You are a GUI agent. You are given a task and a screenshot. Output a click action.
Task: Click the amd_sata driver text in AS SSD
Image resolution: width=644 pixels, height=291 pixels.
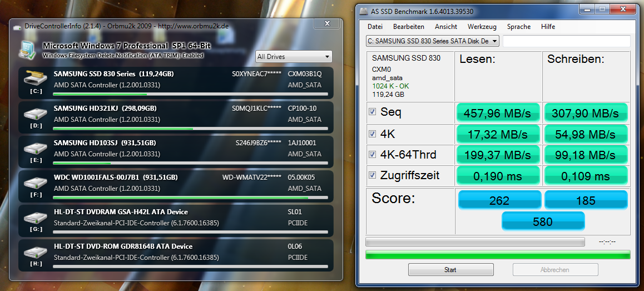[387, 78]
